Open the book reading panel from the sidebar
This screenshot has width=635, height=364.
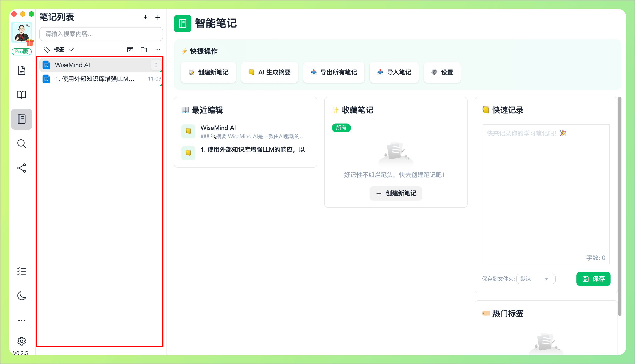coord(22,94)
